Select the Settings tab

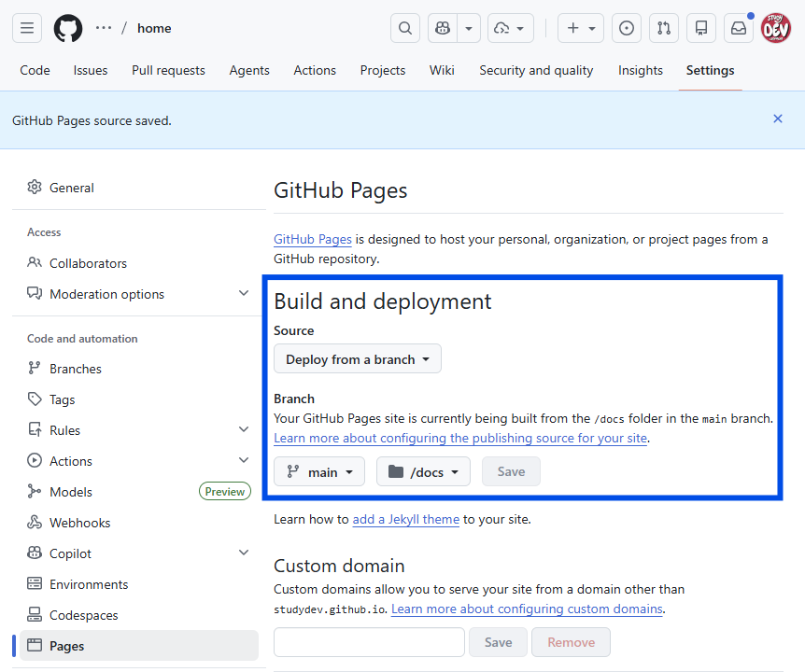tap(710, 70)
